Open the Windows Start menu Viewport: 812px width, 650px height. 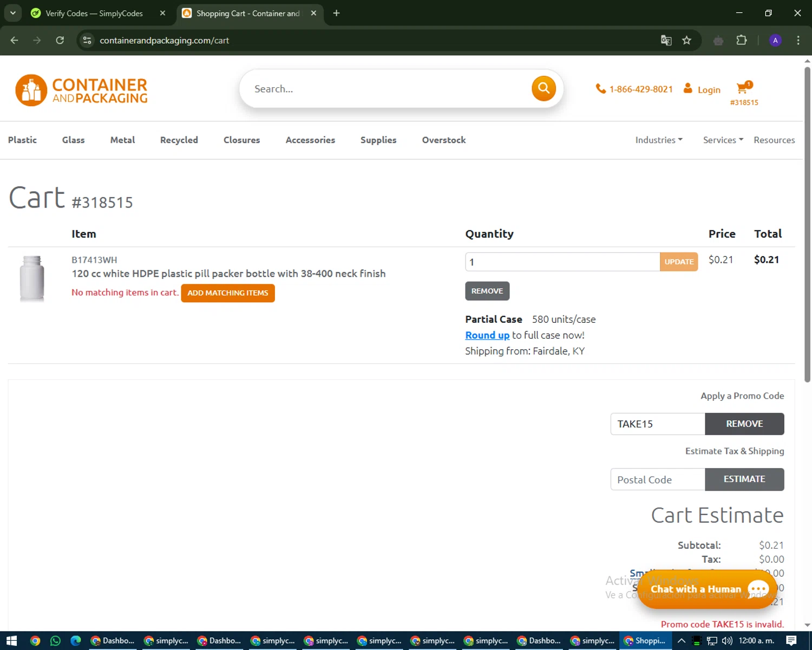[x=11, y=641]
